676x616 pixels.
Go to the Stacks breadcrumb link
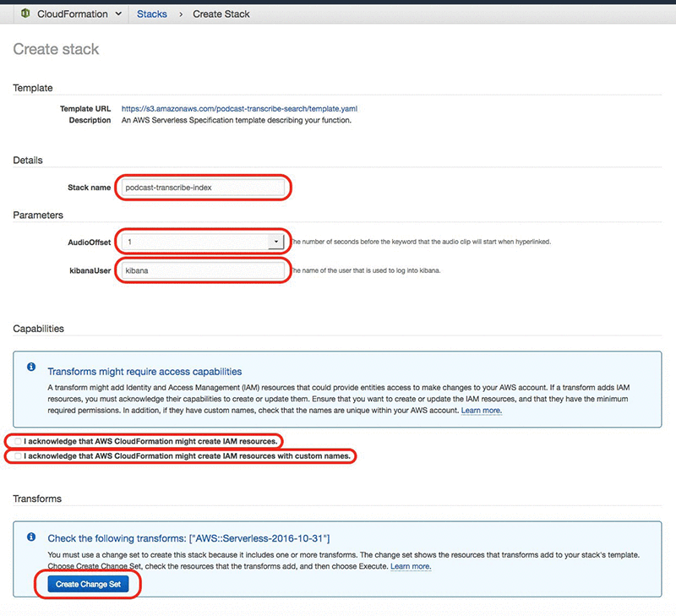[x=152, y=14]
